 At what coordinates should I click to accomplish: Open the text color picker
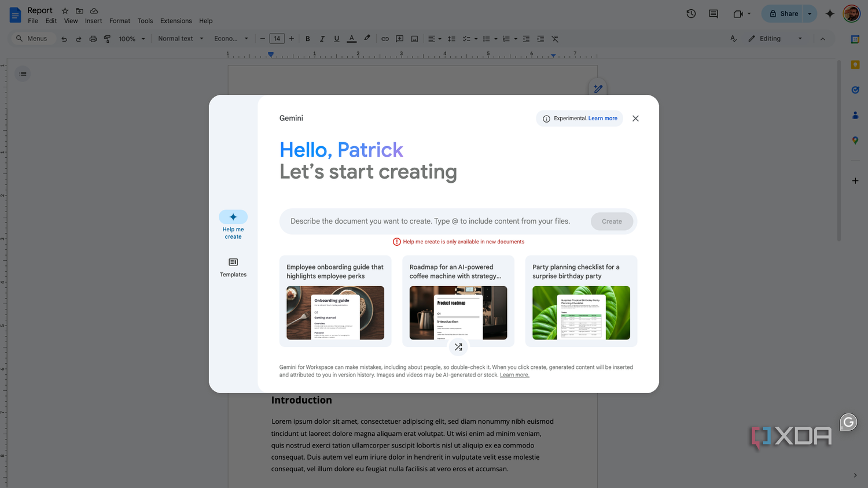pos(351,39)
